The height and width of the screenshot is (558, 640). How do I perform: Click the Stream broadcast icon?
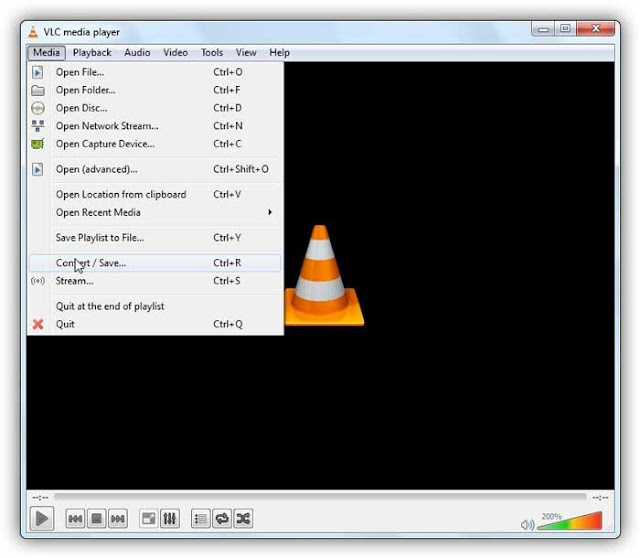[38, 281]
